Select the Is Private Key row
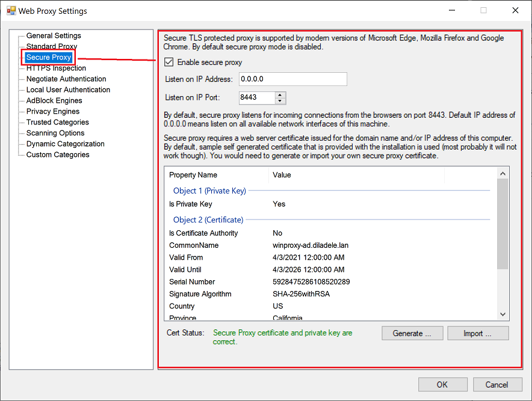The width and height of the screenshot is (532, 401). (330, 204)
